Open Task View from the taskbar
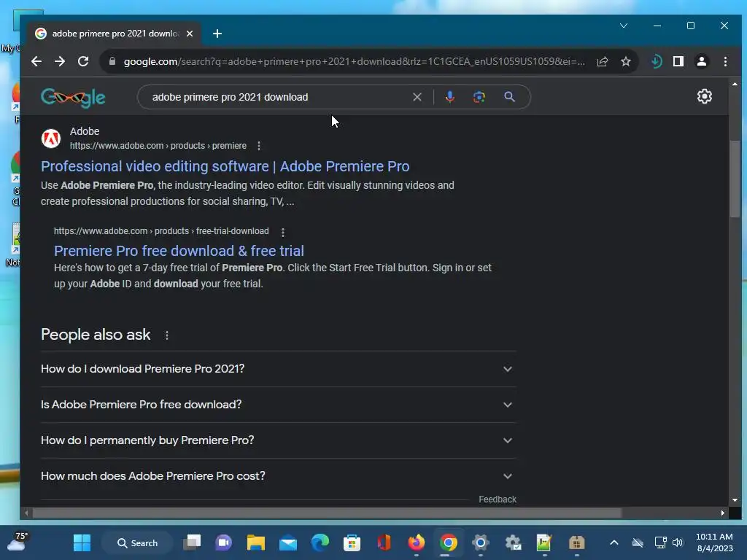 tap(192, 542)
